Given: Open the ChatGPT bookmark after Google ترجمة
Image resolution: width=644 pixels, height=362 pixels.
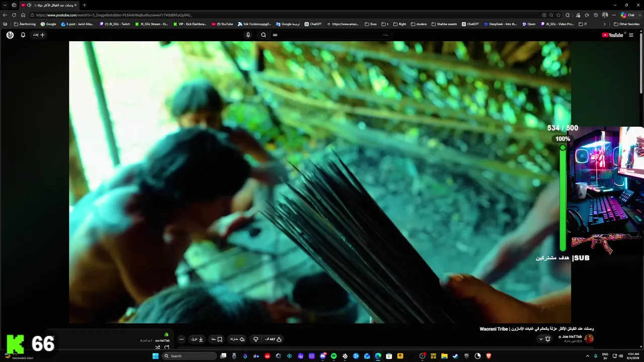Looking at the screenshot, I should click(x=313, y=24).
